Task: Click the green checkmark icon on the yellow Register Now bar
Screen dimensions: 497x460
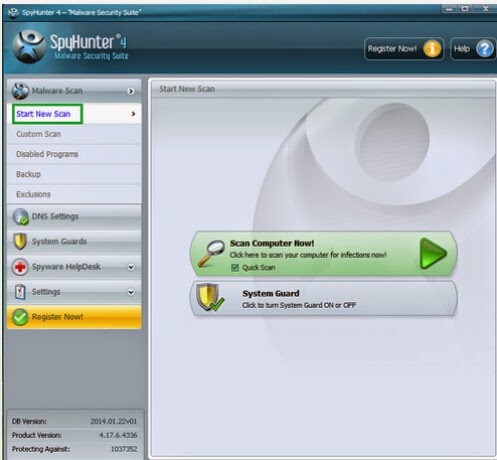Action: point(20,317)
